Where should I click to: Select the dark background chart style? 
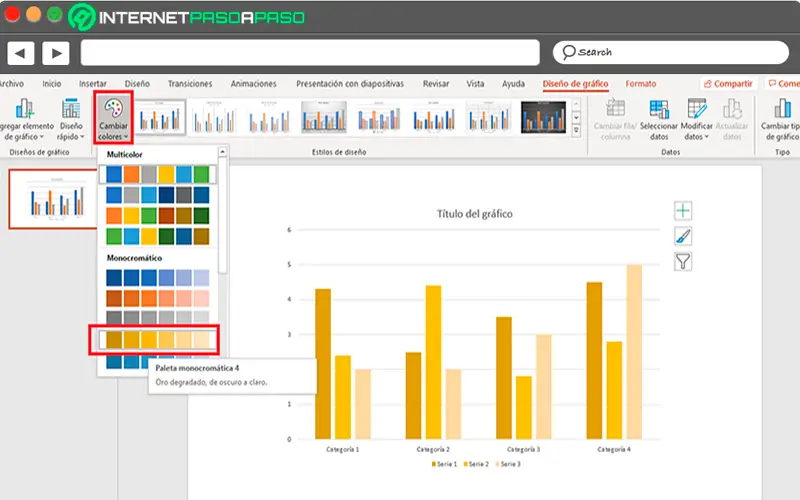click(543, 118)
